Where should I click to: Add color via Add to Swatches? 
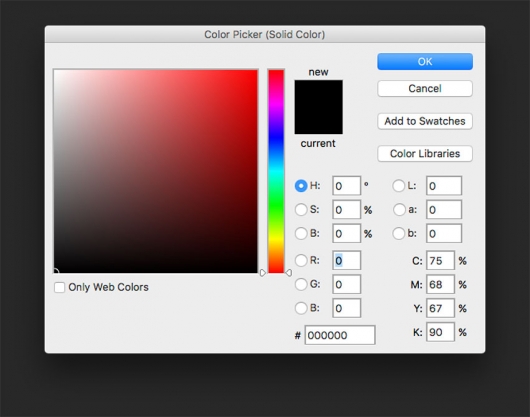[425, 121]
